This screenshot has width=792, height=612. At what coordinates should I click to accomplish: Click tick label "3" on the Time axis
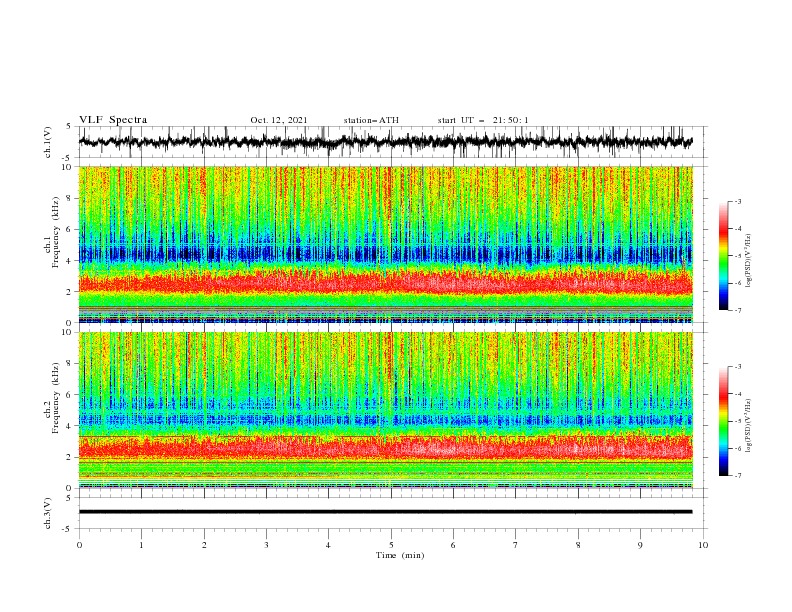266,545
